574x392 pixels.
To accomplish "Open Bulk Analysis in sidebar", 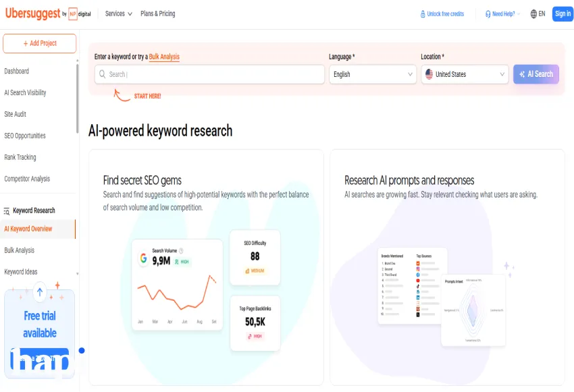I will (19, 250).
